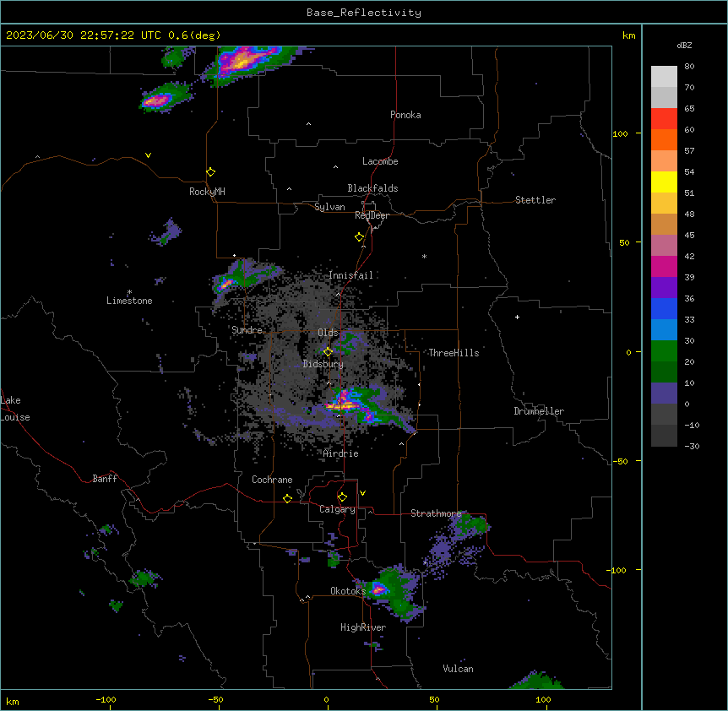Click the Lacombe city label

(380, 161)
